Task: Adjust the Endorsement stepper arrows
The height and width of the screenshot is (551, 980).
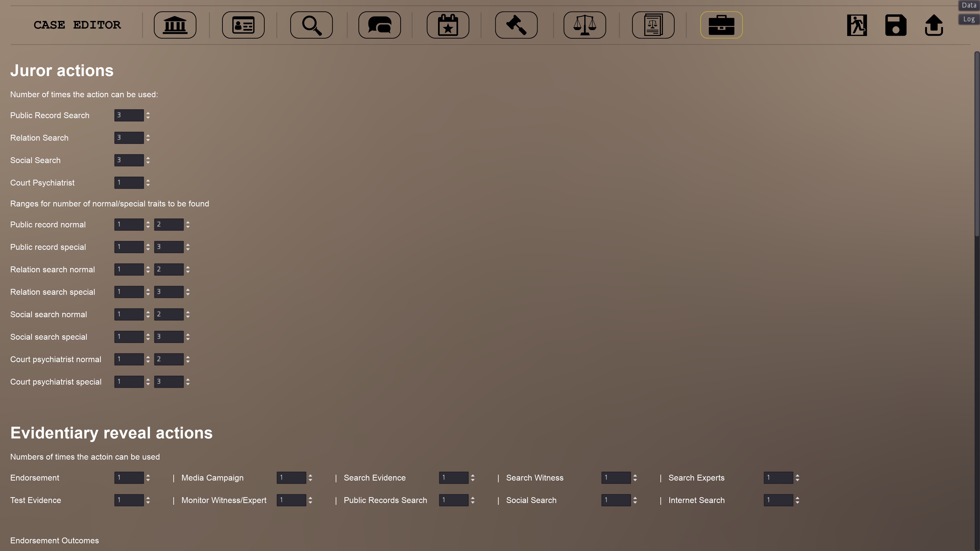Action: 148,477
